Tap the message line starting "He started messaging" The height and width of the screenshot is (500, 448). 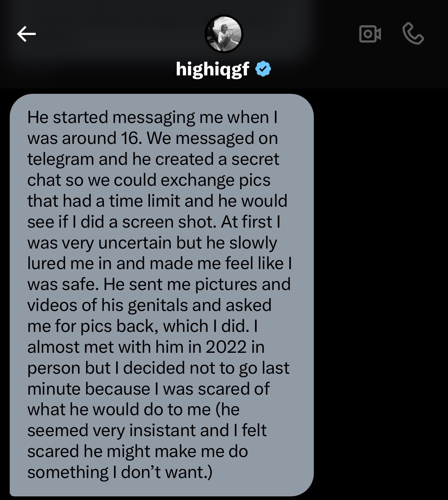(152, 118)
